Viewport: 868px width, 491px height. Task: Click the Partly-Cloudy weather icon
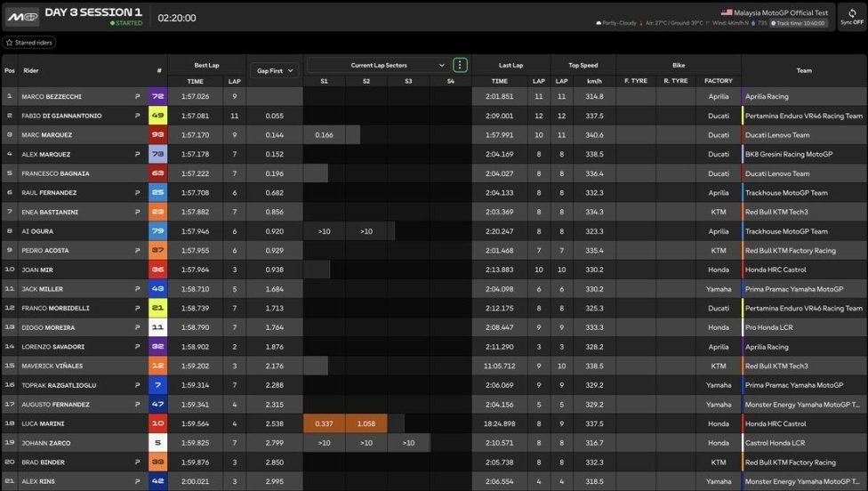pyautogui.click(x=599, y=23)
